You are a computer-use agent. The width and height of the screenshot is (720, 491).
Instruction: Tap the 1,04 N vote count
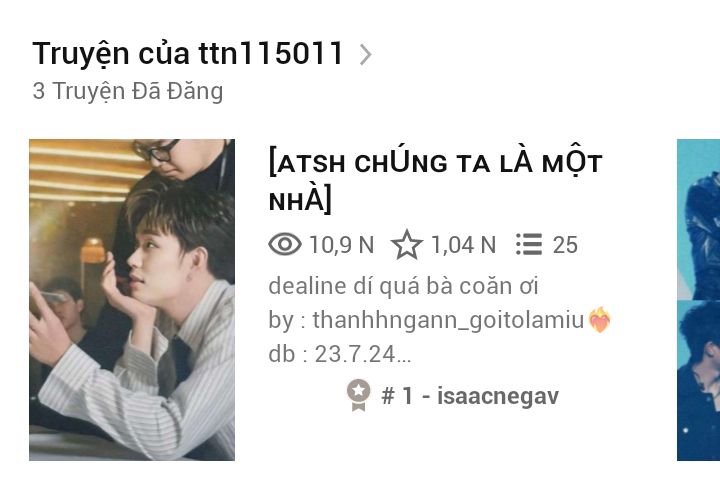click(x=463, y=245)
